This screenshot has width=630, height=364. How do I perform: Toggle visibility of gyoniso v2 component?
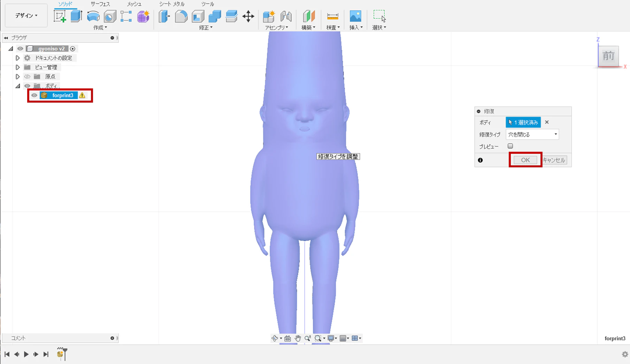(x=20, y=49)
